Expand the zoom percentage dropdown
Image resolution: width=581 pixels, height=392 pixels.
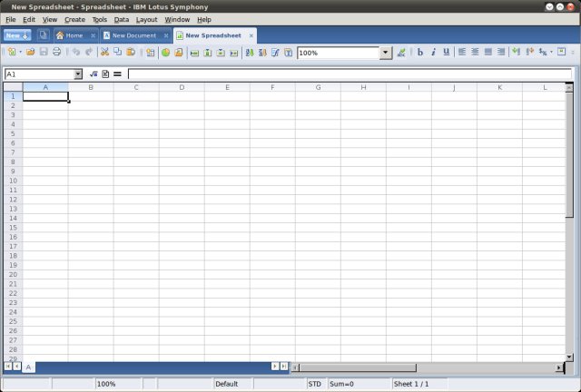point(386,53)
